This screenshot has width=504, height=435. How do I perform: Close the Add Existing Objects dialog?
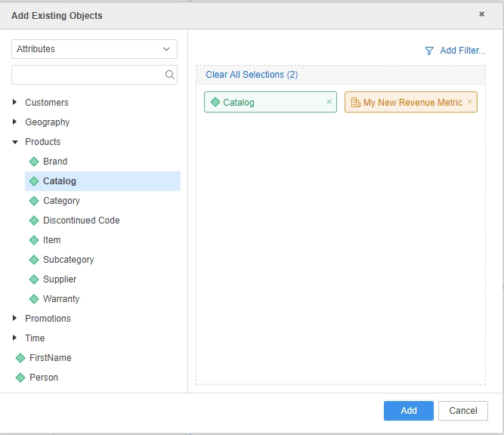click(x=482, y=14)
